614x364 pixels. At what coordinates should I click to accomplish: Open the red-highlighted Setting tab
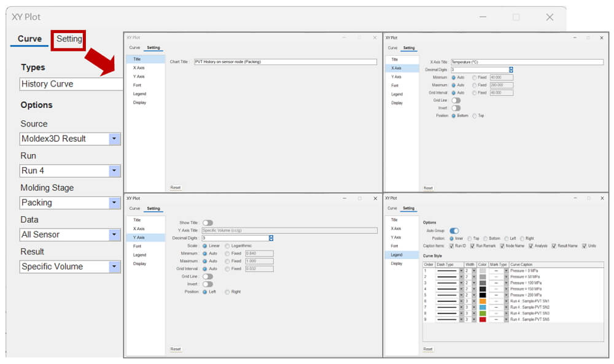point(69,39)
